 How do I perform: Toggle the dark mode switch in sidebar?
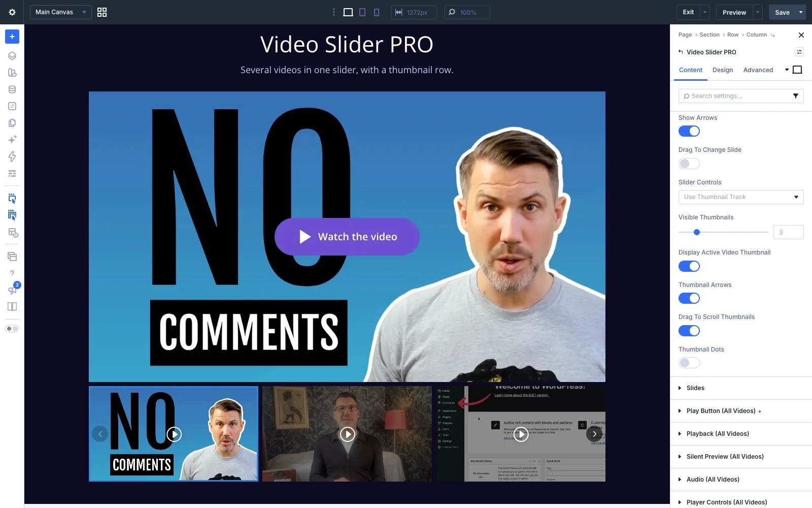click(x=12, y=329)
